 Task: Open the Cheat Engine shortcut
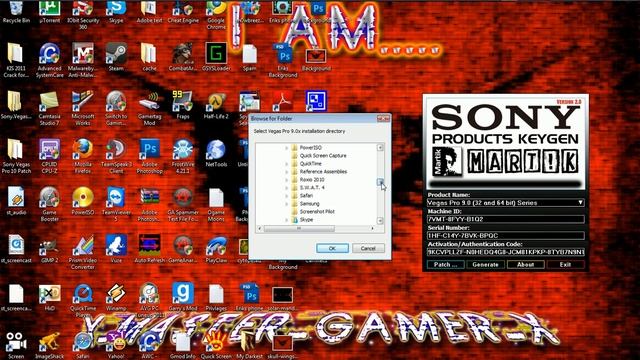182,11
